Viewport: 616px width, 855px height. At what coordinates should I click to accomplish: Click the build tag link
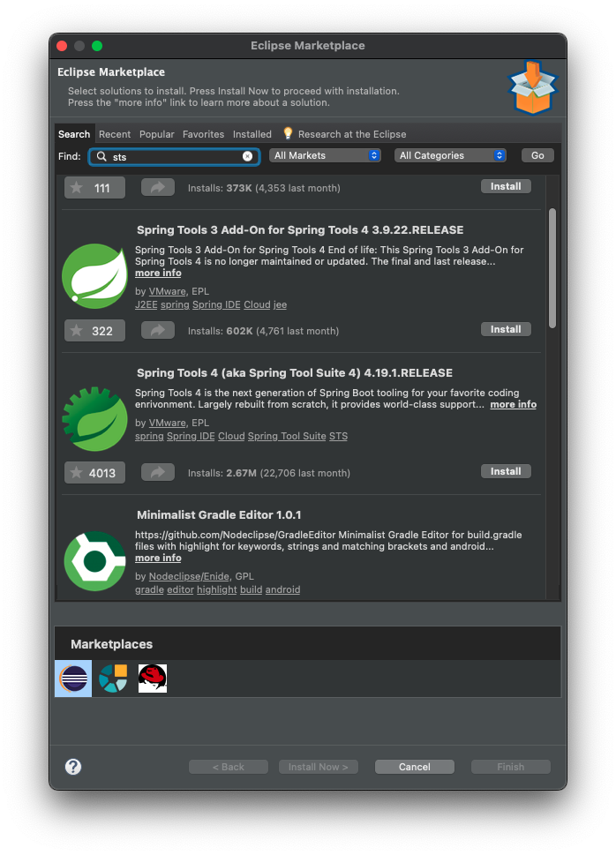coord(251,589)
